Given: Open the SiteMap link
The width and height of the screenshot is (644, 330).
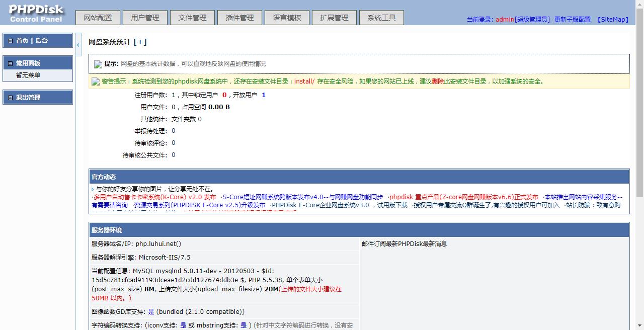Looking at the screenshot, I should [x=613, y=20].
